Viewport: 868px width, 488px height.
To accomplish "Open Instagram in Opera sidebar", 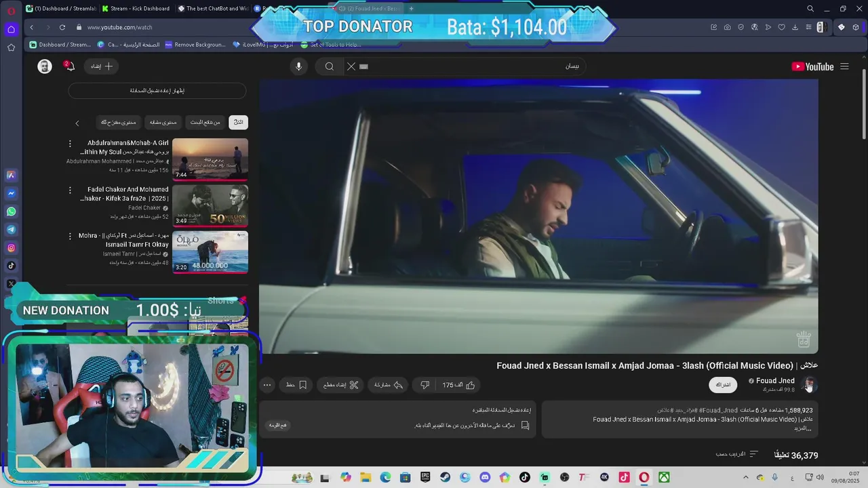I will [x=11, y=248].
